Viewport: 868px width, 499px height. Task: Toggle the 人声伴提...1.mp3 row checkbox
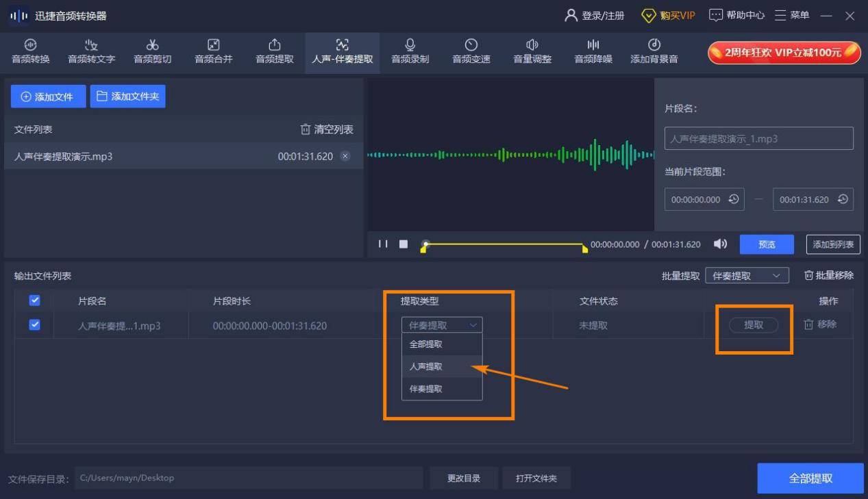click(35, 325)
